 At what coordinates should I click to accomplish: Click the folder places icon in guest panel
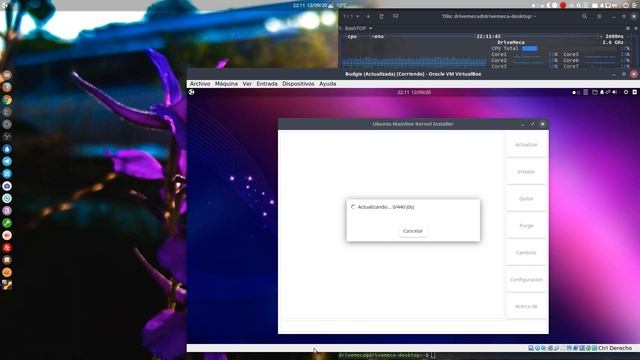[595, 92]
